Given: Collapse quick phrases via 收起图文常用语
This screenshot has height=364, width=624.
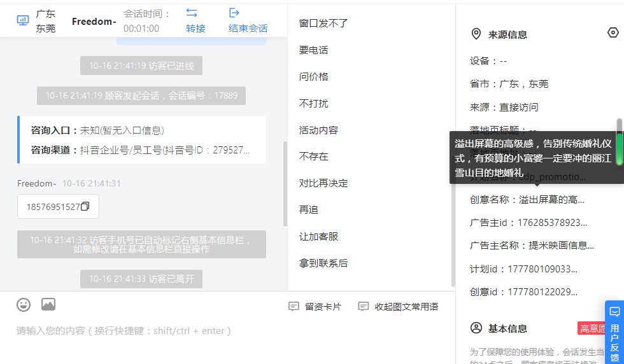Looking at the screenshot, I should pyautogui.click(x=399, y=307).
